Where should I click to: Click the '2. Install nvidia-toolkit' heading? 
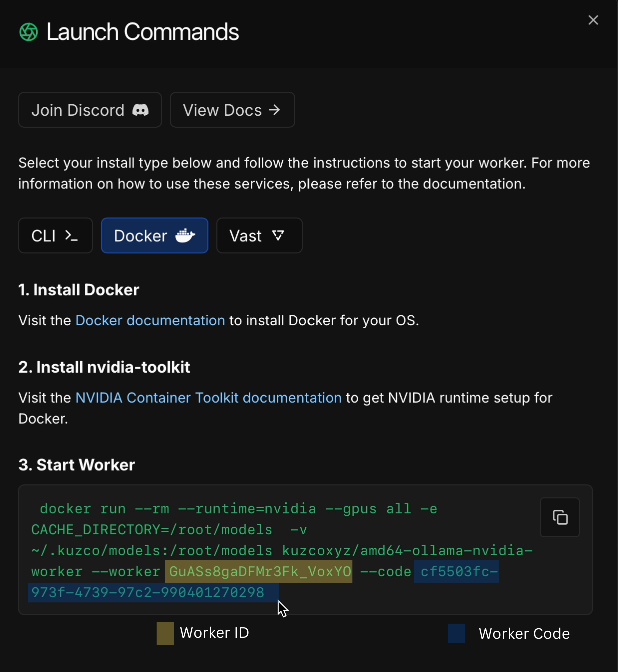[x=104, y=367]
